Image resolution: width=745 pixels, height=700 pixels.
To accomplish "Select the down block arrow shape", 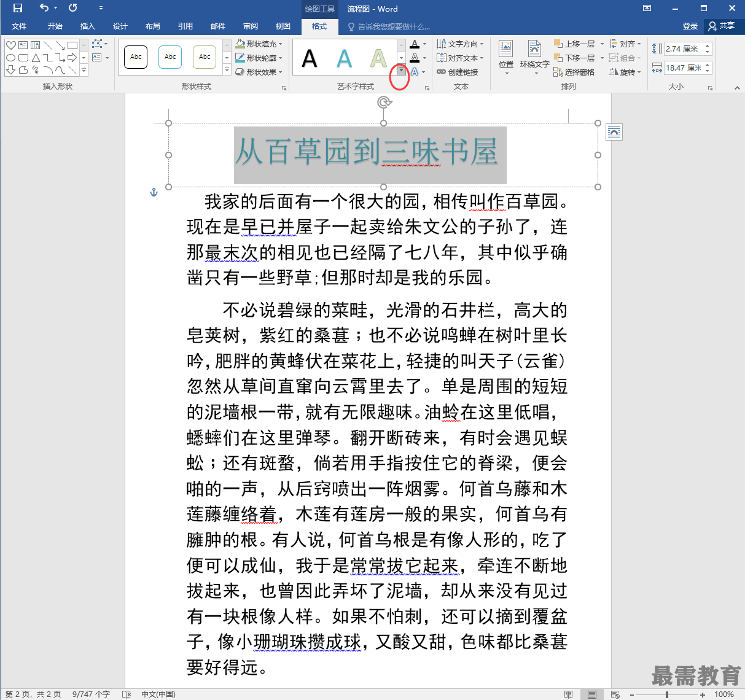I will coord(11,70).
